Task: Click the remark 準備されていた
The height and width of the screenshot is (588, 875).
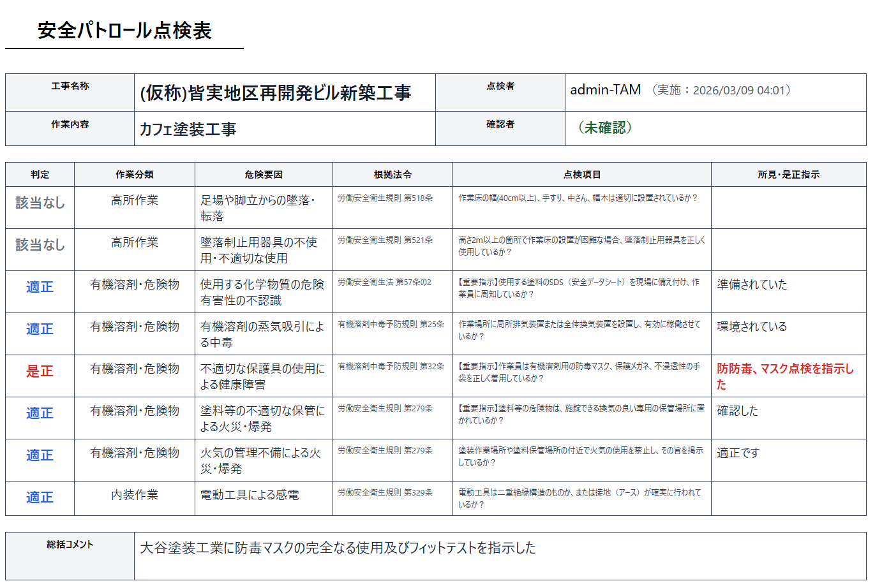Action: [x=752, y=284]
